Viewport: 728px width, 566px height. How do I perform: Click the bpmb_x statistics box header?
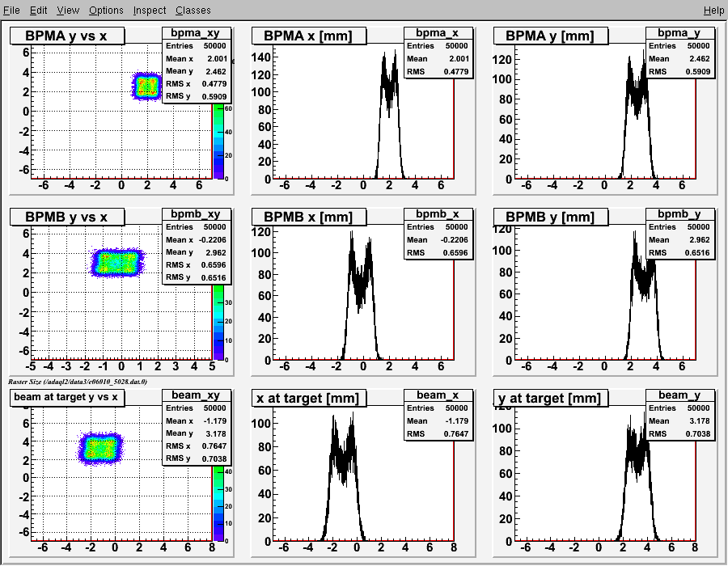(x=438, y=214)
